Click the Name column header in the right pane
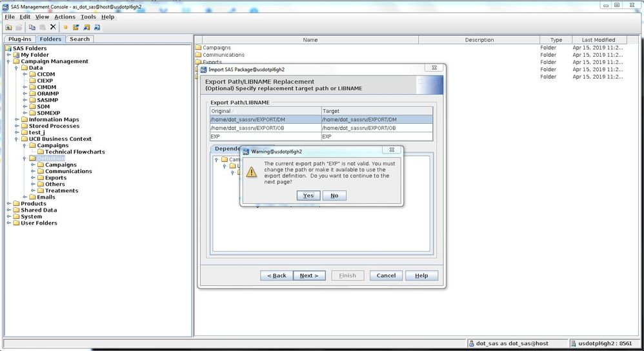 tap(310, 40)
